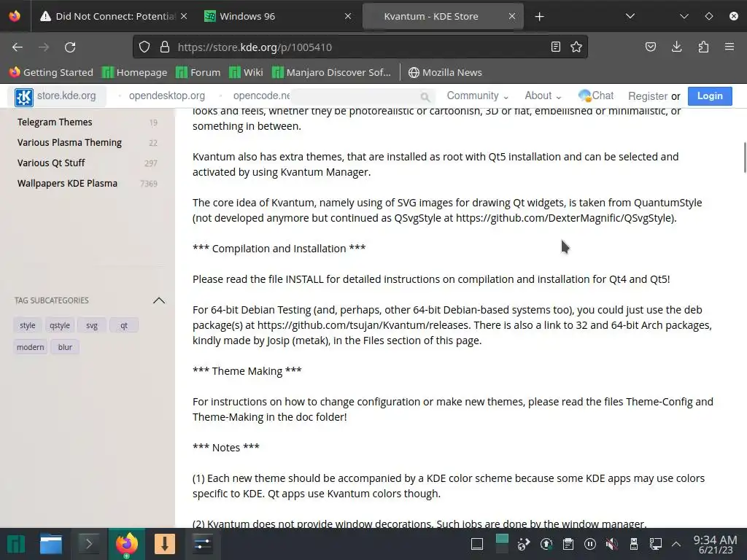Screen dimensions: 747x560
Task: Open the Firefox downloads panel
Action: [676, 47]
